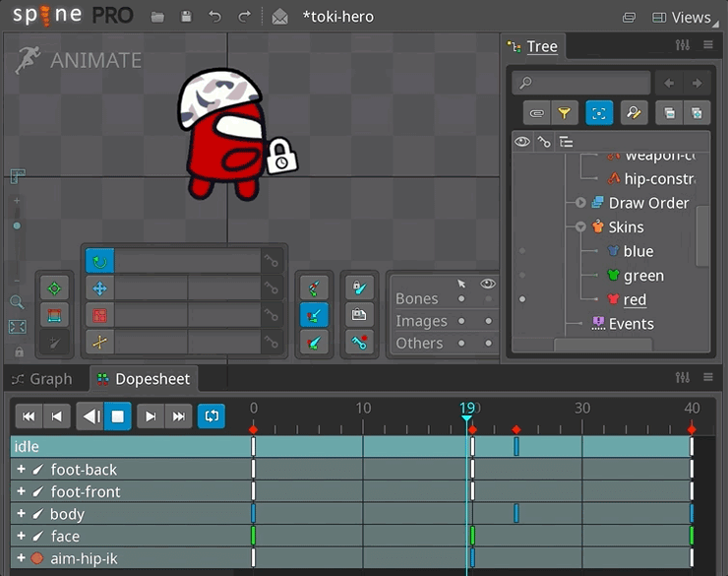Save the project with the disk icon

click(x=186, y=17)
